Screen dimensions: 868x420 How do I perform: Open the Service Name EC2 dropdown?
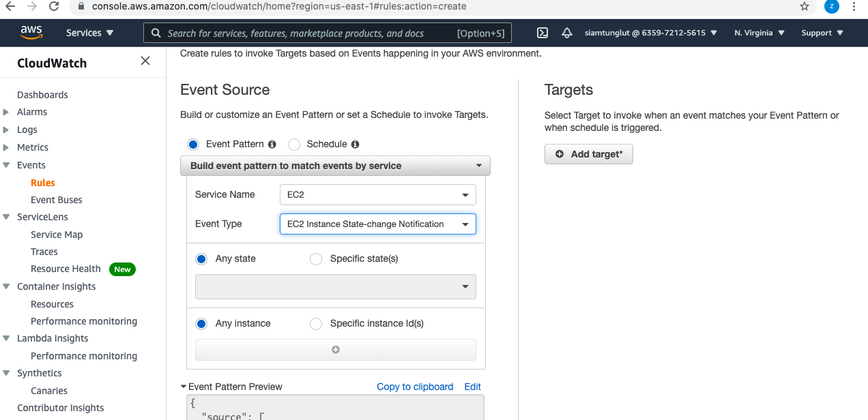[378, 195]
